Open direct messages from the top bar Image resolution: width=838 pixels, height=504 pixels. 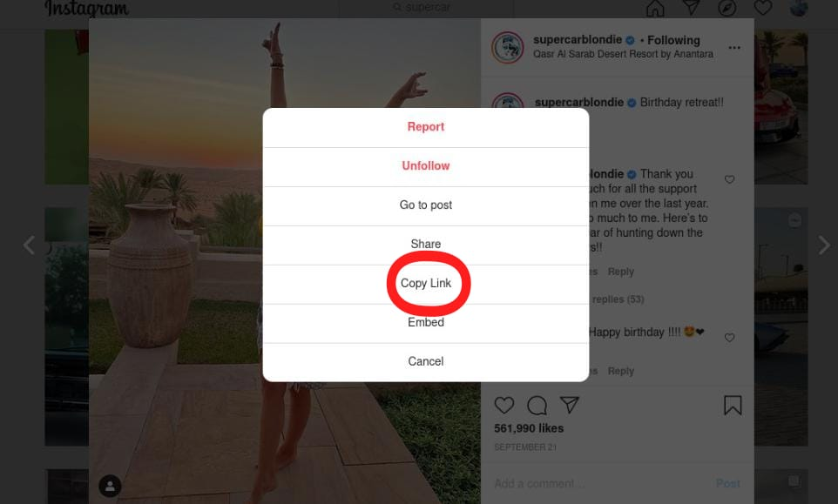point(691,8)
